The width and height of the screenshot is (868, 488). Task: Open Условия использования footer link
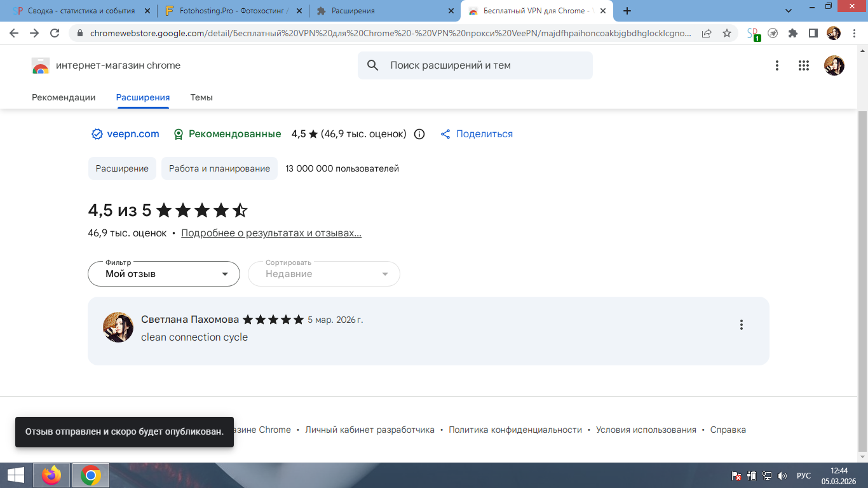coord(646,430)
